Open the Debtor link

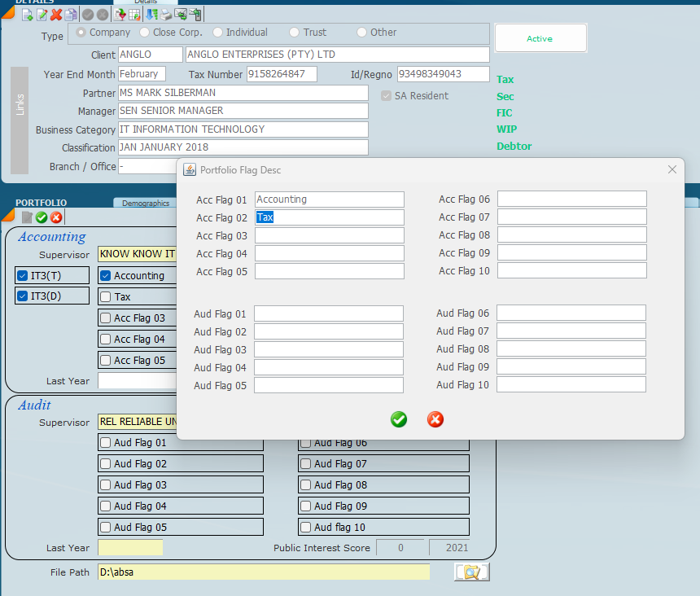tap(514, 147)
